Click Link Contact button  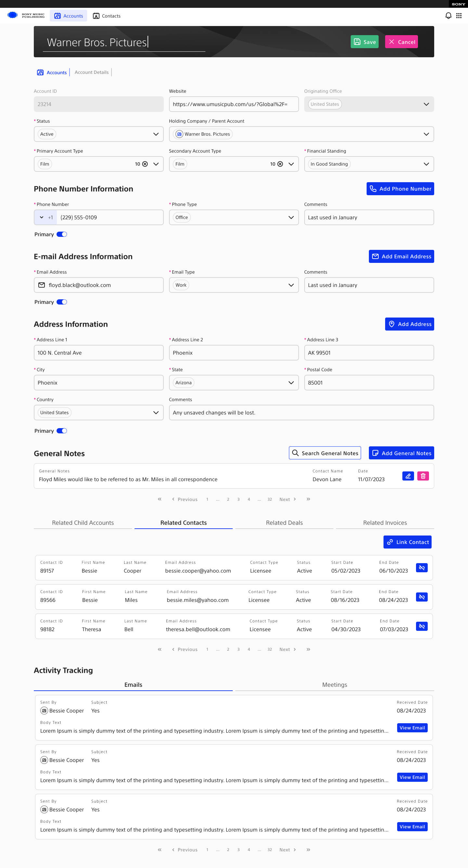(408, 542)
